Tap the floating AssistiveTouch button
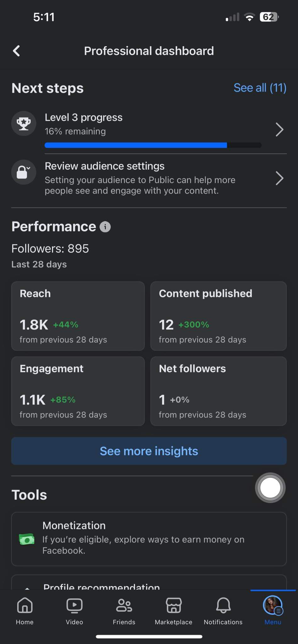 tap(270, 488)
